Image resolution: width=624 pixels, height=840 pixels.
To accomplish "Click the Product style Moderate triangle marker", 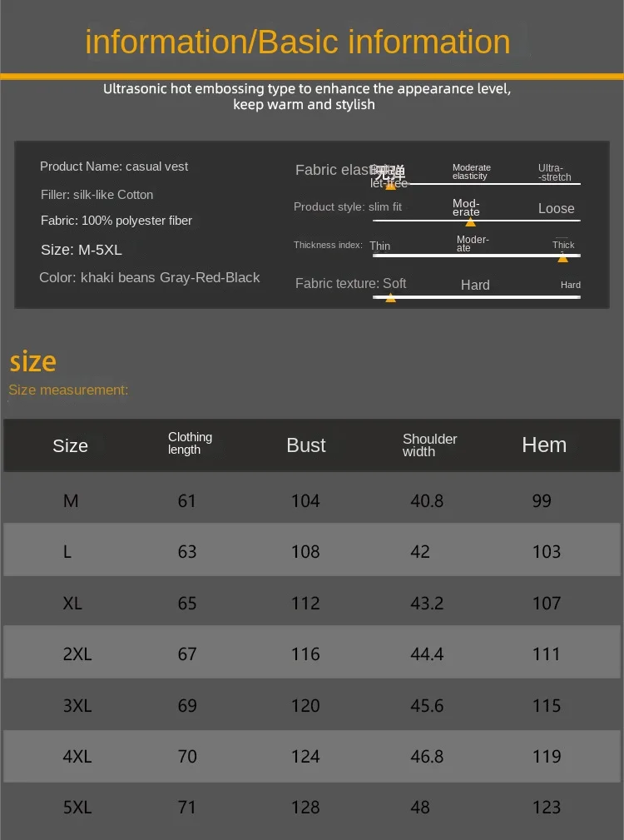I will (x=471, y=221).
